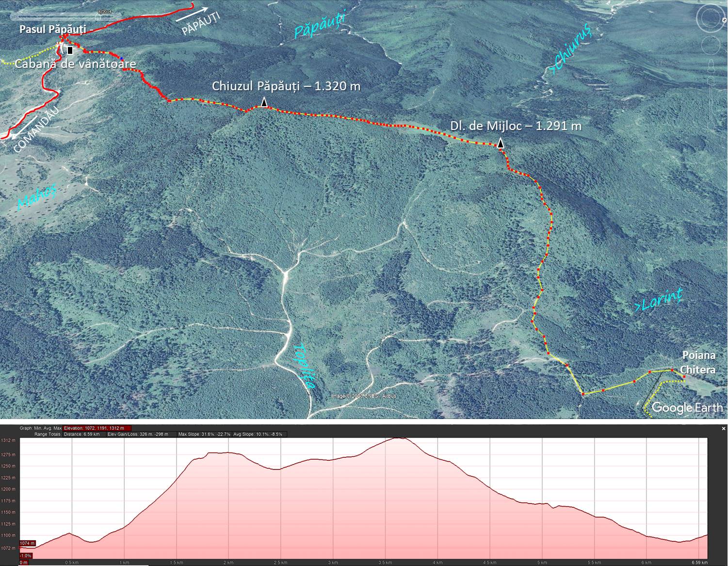Click the Google Earth logo
728x566 pixels.
coord(687,407)
